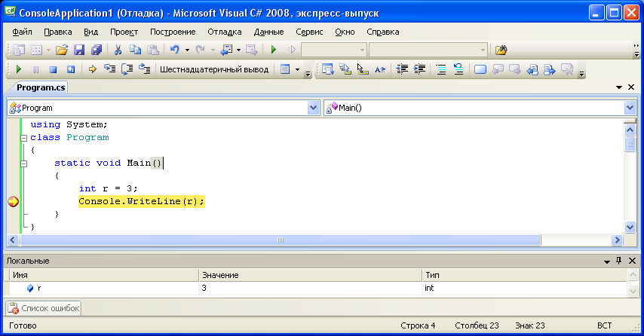Click the Step Into icon
Image resolution: width=644 pixels, height=336 pixels.
(x=109, y=69)
